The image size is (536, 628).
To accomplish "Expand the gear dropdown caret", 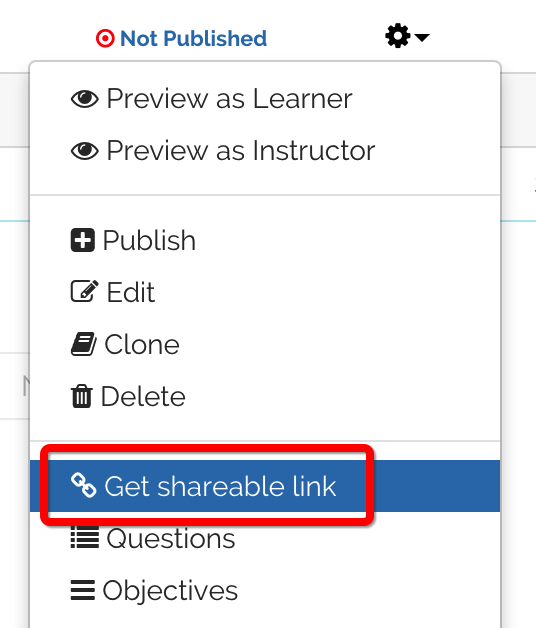I will [x=422, y=37].
